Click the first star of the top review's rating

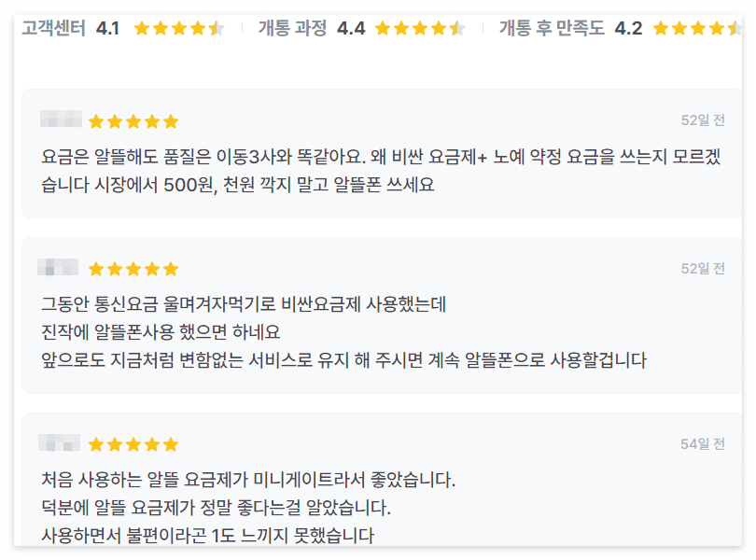tap(96, 120)
